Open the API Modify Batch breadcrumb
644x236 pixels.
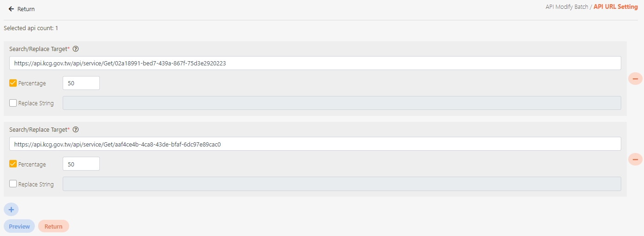[566, 7]
